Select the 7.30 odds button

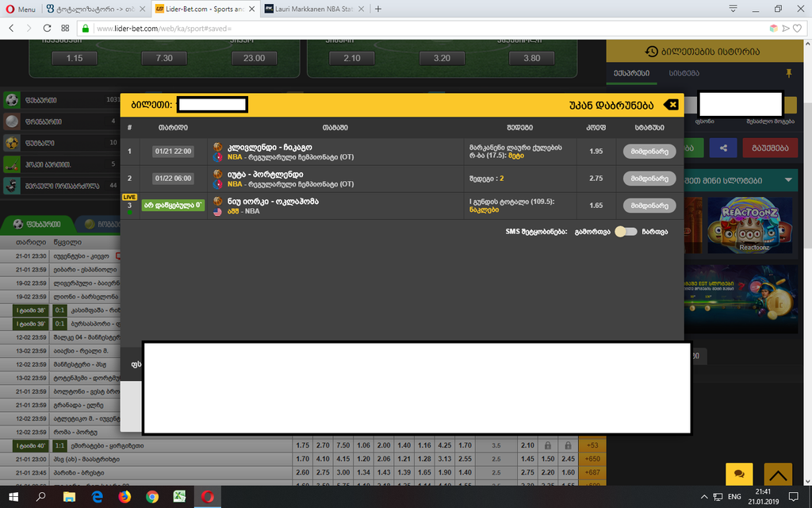pyautogui.click(x=164, y=58)
